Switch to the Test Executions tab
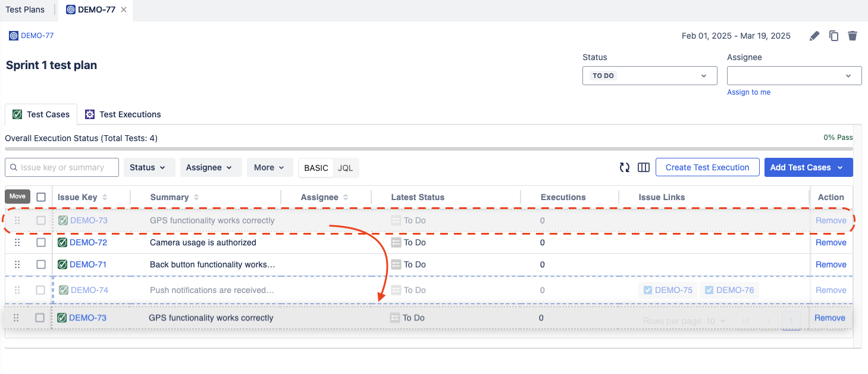 tap(123, 114)
